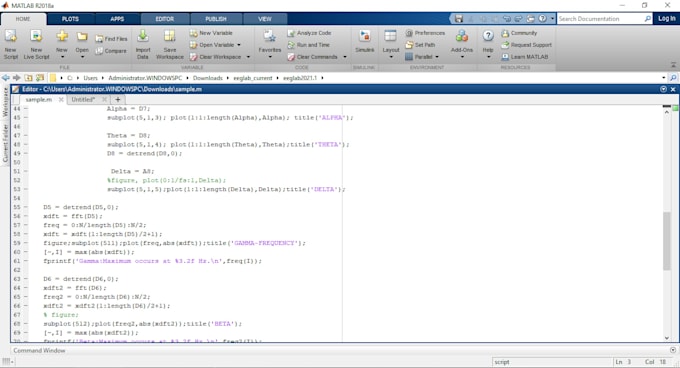Screen dimensions: 680x368
Task: Open the Editor actions circular arrow menu
Action: [663, 89]
